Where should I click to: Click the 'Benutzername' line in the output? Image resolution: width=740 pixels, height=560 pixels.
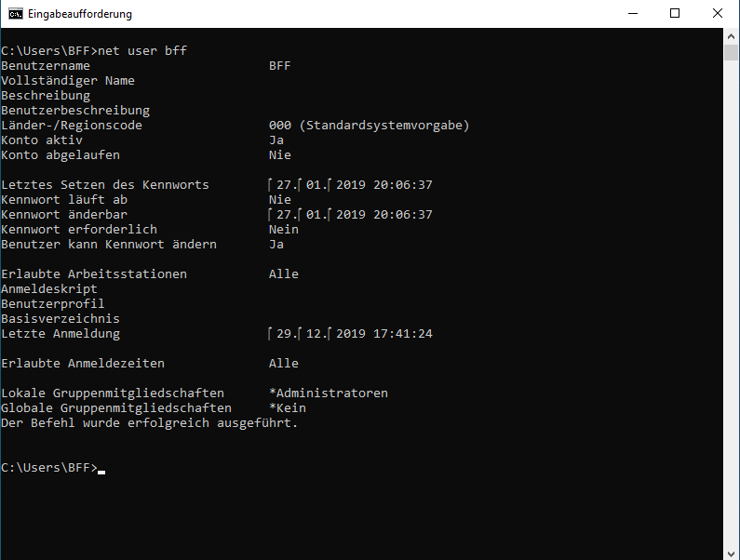tap(146, 65)
